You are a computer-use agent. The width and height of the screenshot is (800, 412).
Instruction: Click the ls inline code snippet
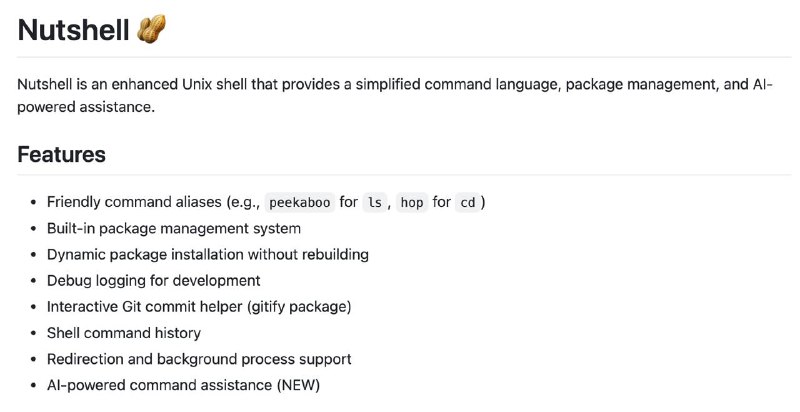tap(375, 202)
